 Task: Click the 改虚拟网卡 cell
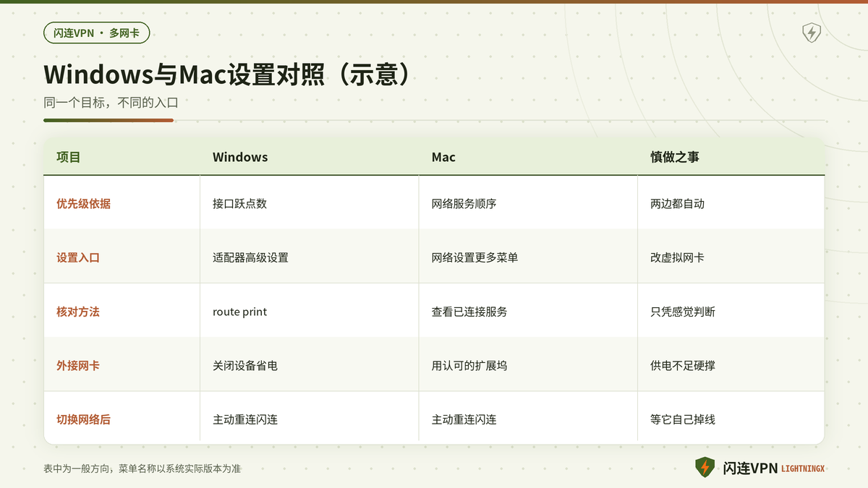[677, 257]
